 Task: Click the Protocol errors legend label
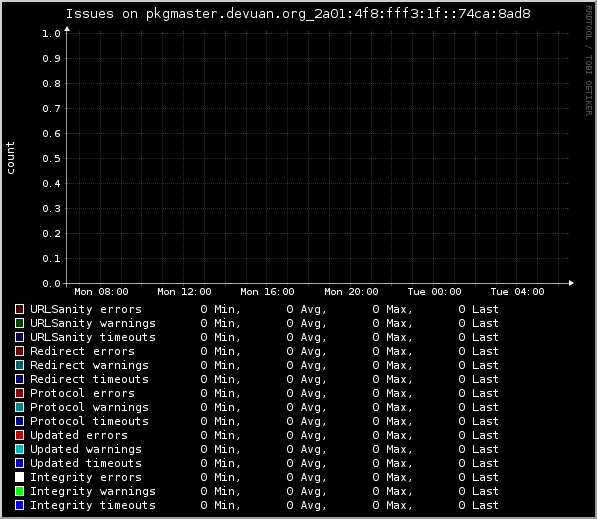[82, 393]
